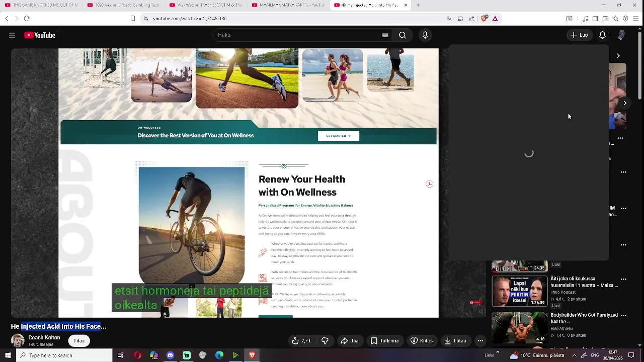The image size is (644, 362).
Task: Reload the current page
Action: [x=27, y=19]
